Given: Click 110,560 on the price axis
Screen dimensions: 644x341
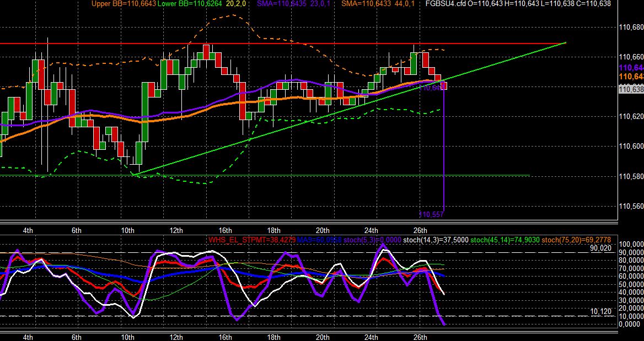Looking at the screenshot, I should pos(631,207).
